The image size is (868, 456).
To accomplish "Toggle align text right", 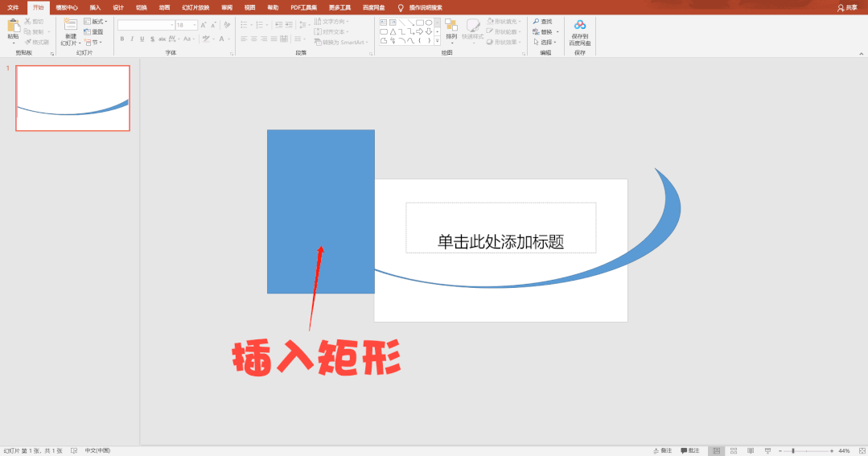I will point(264,39).
